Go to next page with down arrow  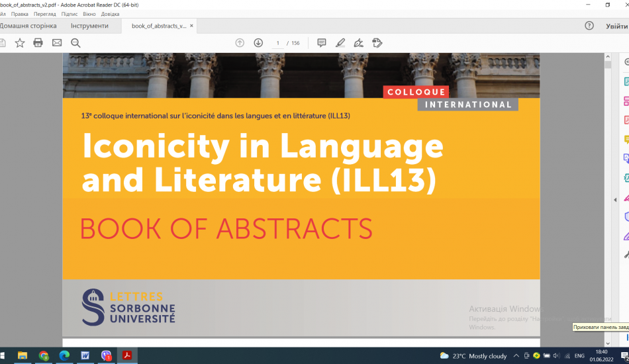coord(258,43)
